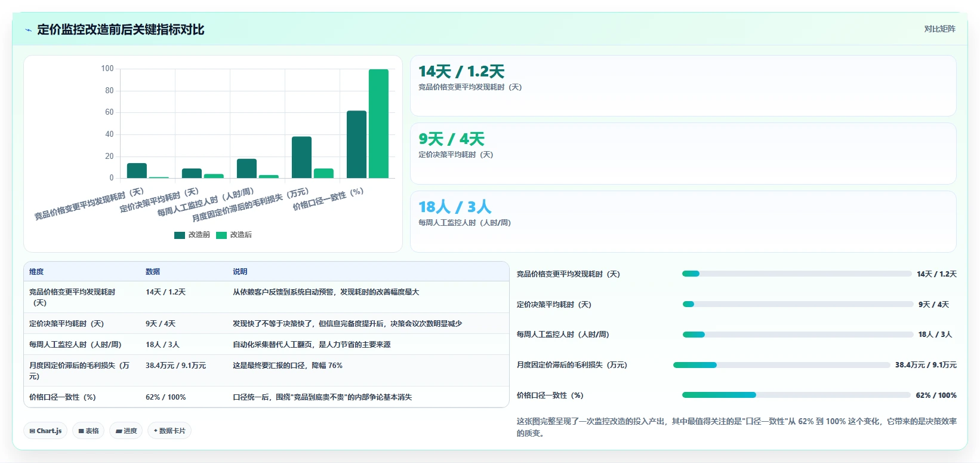
Task: Click the table cell 18人 / 3人
Action: [162, 345]
